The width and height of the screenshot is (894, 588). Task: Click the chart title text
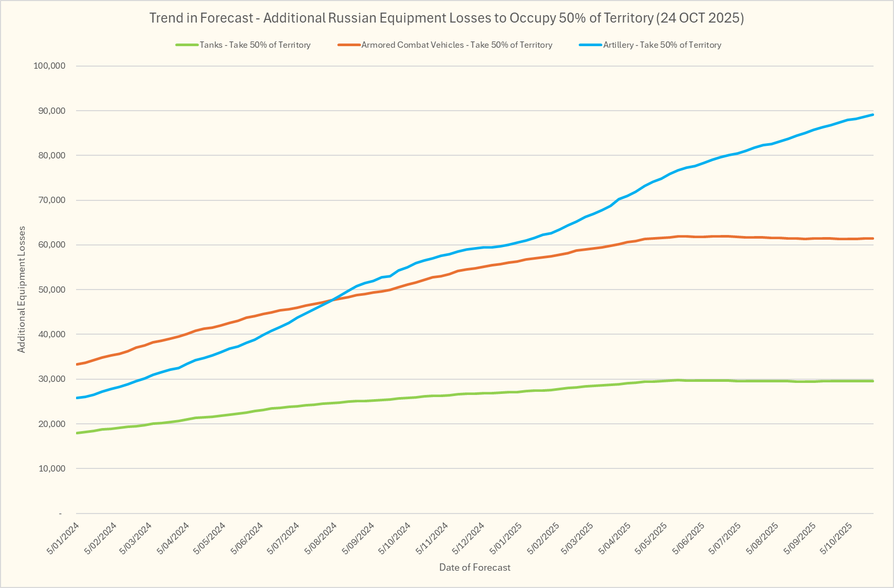pyautogui.click(x=446, y=18)
